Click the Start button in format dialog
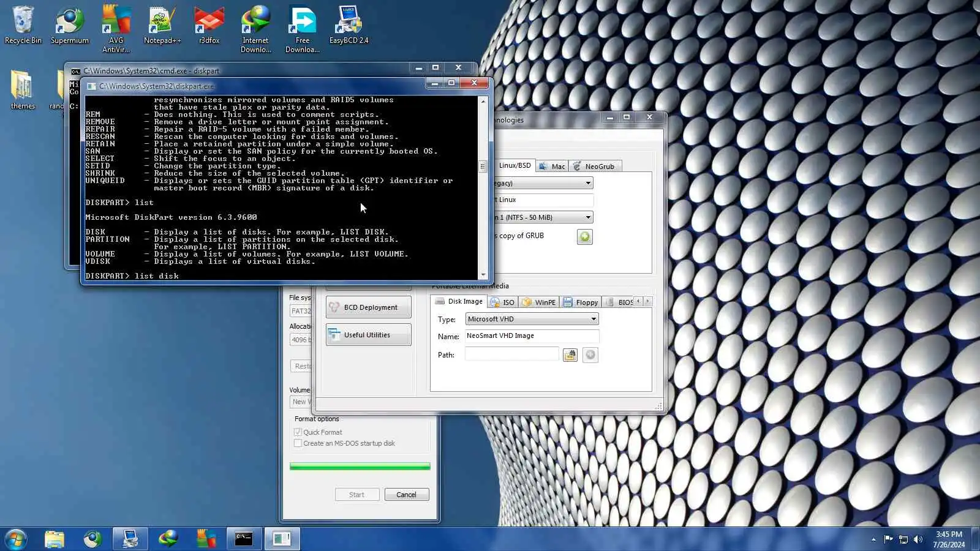The image size is (980, 551). click(356, 495)
